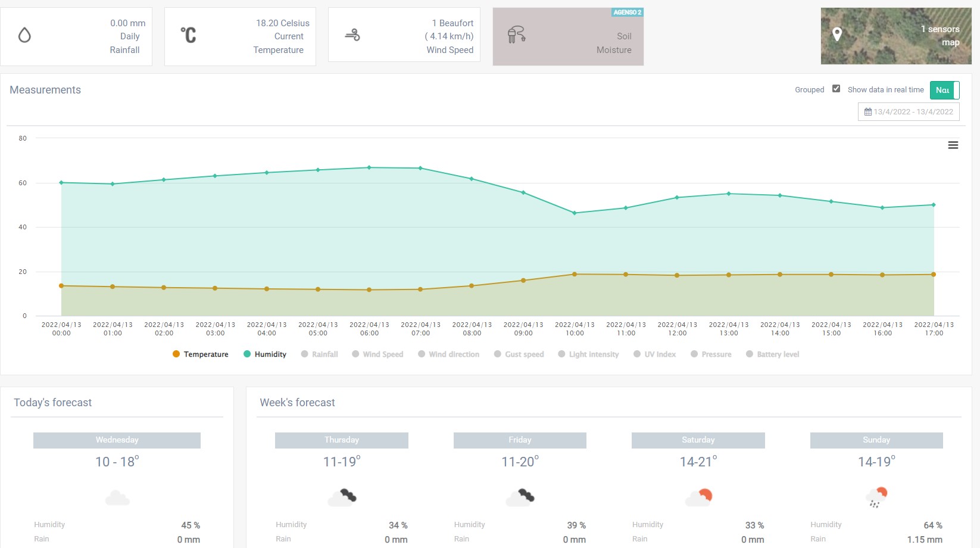Switch off the real time data toggle
Screen dimensions: 980x548
click(944, 90)
